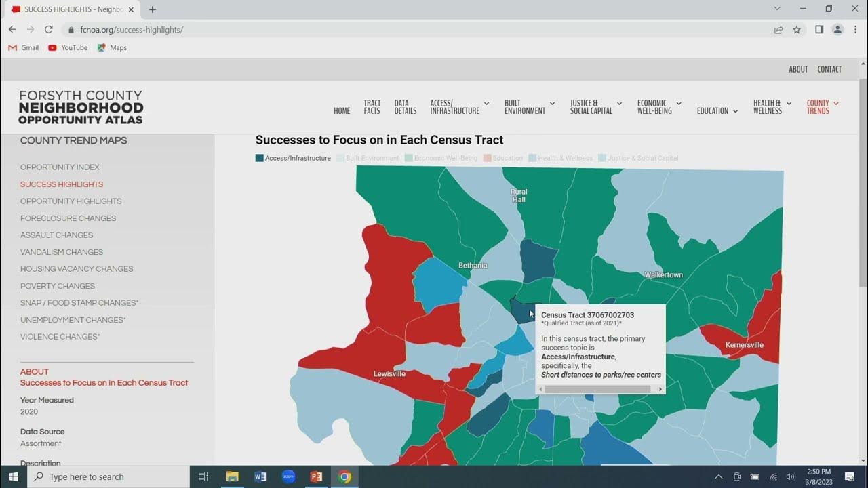This screenshot has height=488, width=868.
Task: Expand the Economic Well-Being menu chevron
Action: 679,104
